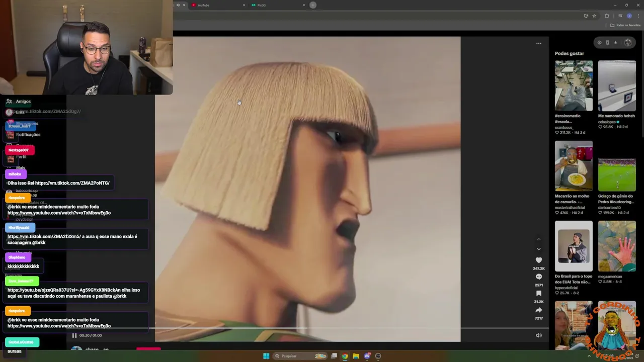This screenshot has width=644, height=362.
Task: Open the Chrome three-dot menu
Action: [638, 16]
